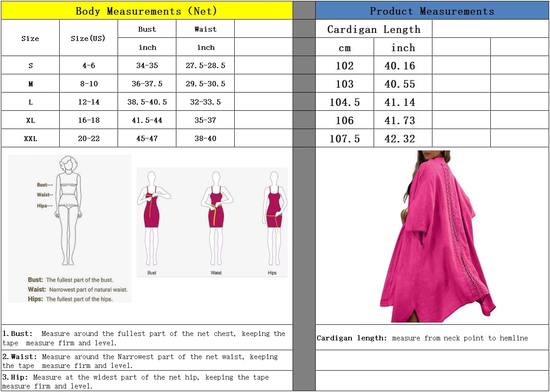Viewport: 550px width, 392px height.
Task: Select cardigan length '104.5' cm
Action: click(x=345, y=102)
